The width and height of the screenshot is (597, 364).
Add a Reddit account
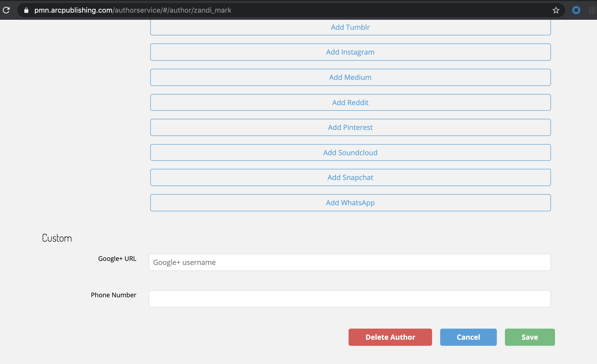[350, 102]
